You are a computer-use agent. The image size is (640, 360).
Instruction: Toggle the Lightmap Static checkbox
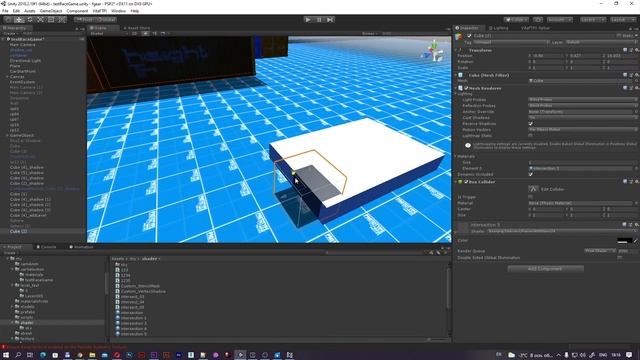tap(531, 136)
